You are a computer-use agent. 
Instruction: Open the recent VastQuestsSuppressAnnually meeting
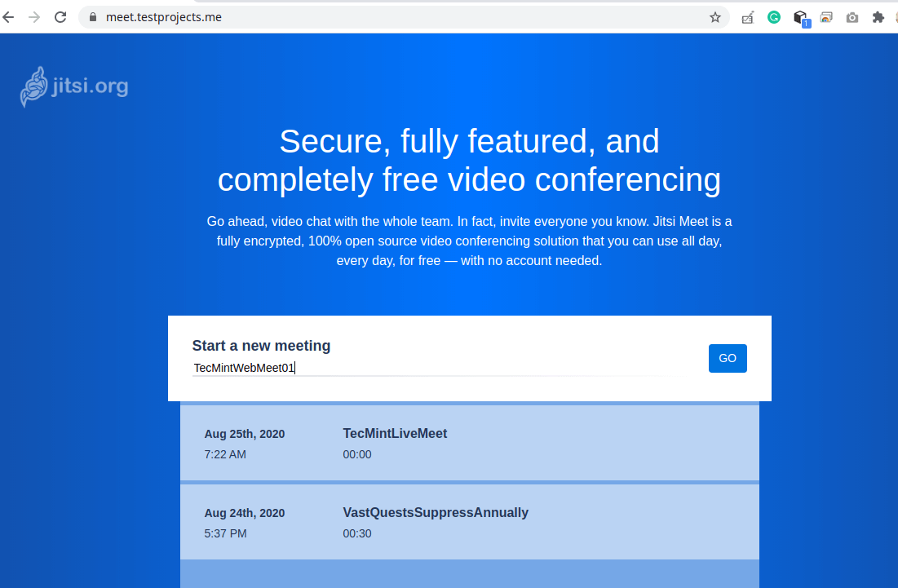click(470, 522)
